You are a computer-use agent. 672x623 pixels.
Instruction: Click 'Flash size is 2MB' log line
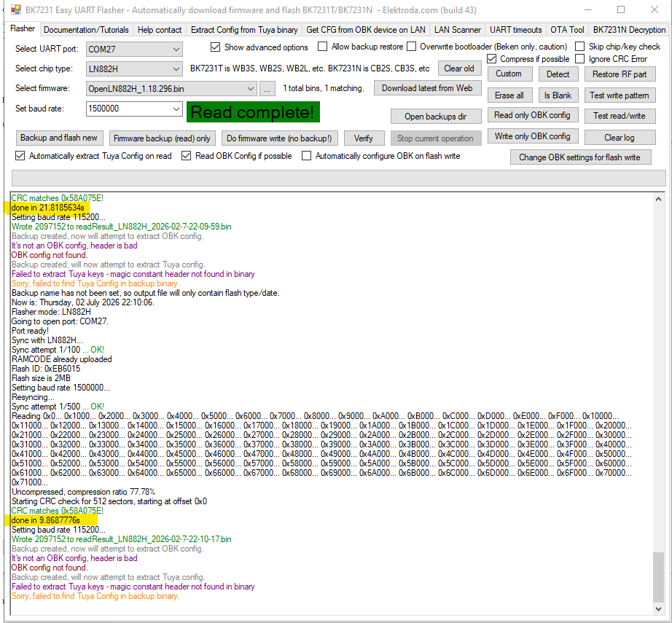(x=41, y=378)
